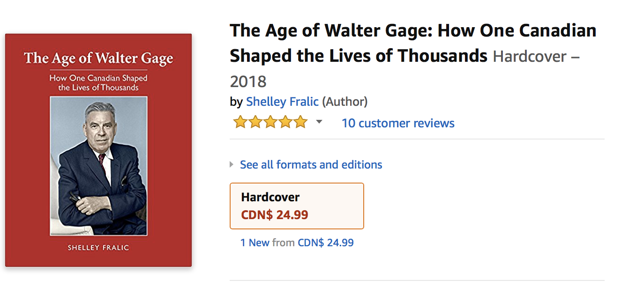Screen dimensions: 644x294
Task: Click the first gold star icon
Action: 240,121
